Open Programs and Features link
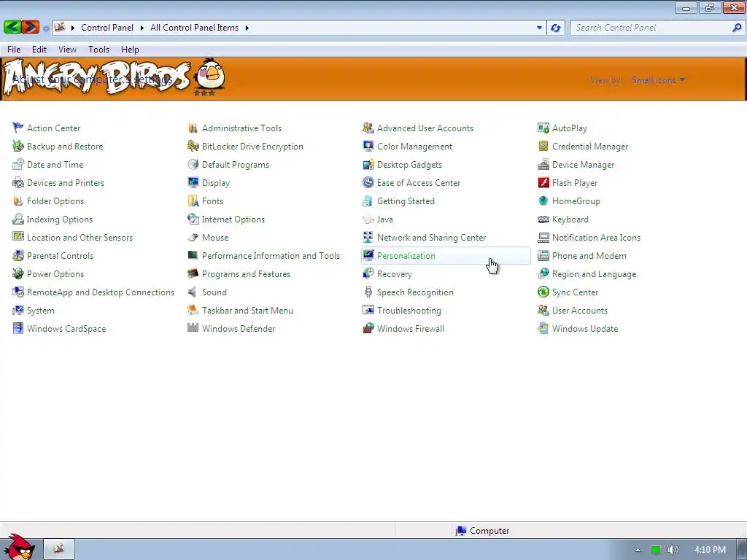 246,274
